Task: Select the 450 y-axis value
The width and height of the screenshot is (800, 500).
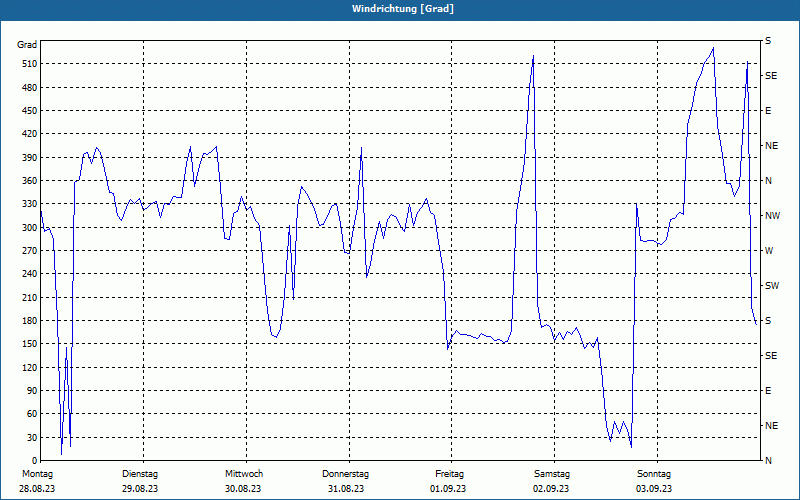Action: click(x=30, y=111)
